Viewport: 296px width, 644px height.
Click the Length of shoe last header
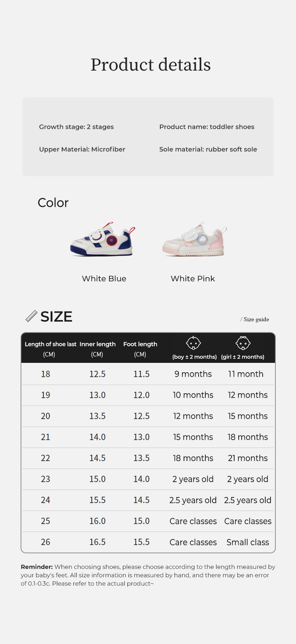(x=50, y=344)
